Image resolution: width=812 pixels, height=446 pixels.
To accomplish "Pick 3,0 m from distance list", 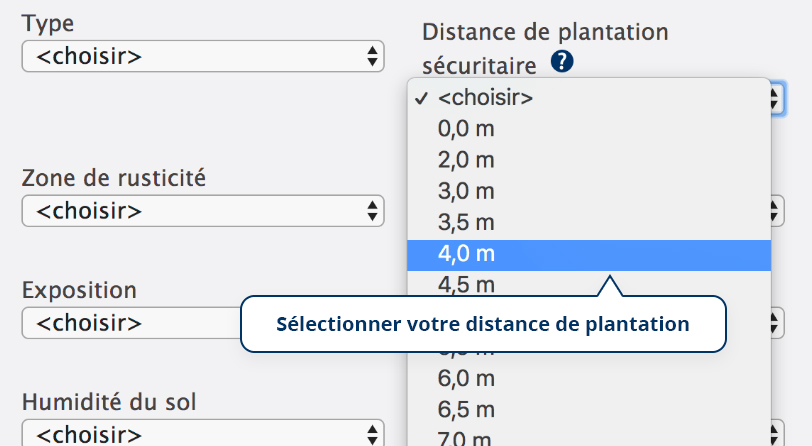I will [x=466, y=192].
